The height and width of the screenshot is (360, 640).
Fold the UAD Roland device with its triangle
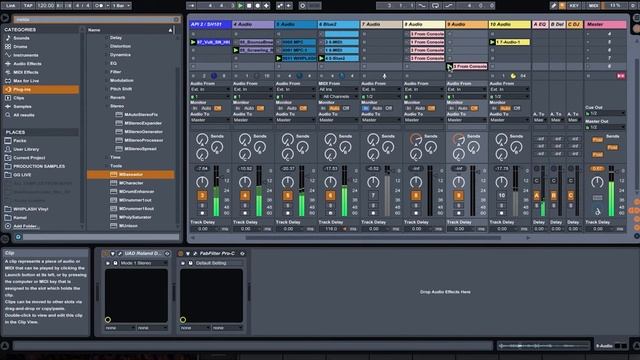113,253
